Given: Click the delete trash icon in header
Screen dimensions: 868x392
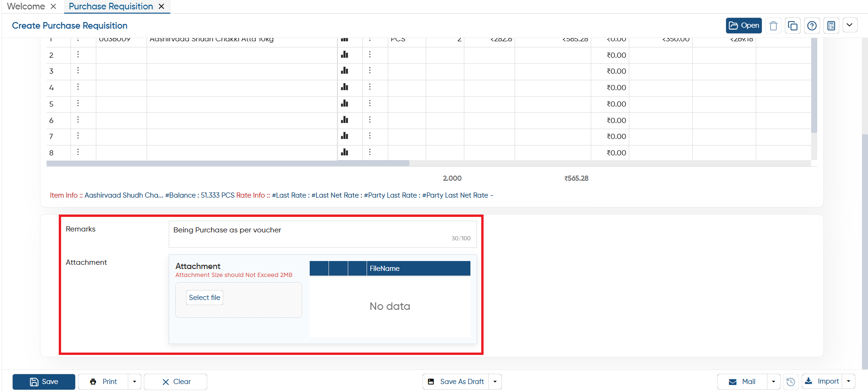Looking at the screenshot, I should tap(774, 26).
